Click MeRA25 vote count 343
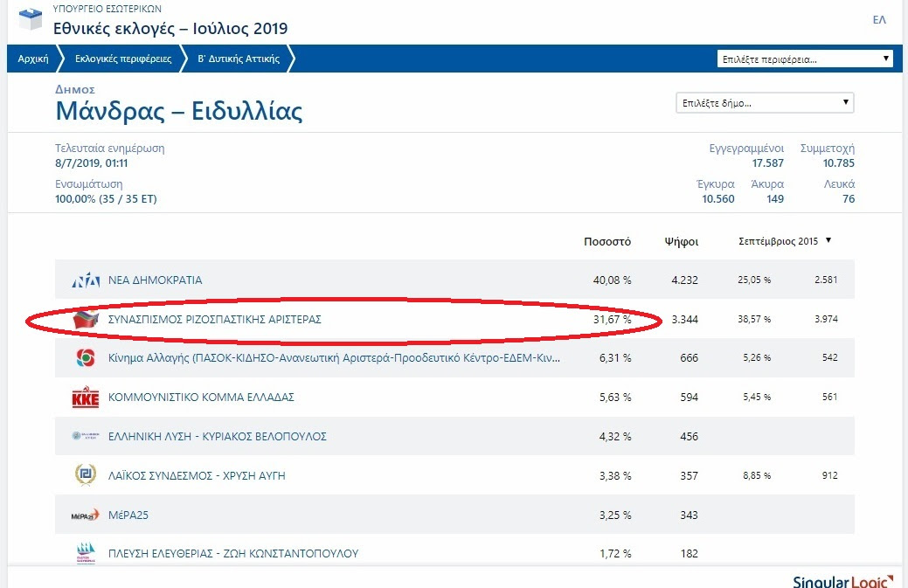This screenshot has width=908, height=588. [690, 515]
